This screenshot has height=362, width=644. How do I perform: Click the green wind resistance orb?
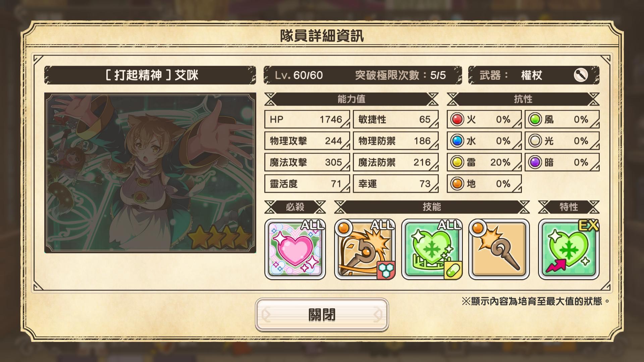pyautogui.click(x=535, y=119)
